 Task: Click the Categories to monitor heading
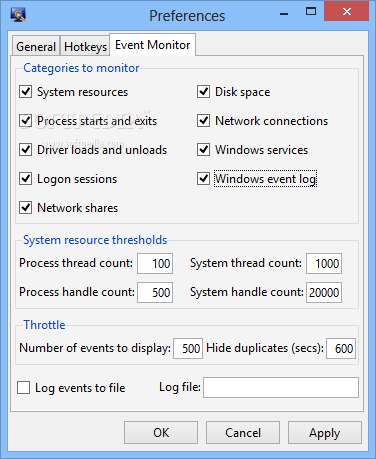81,68
